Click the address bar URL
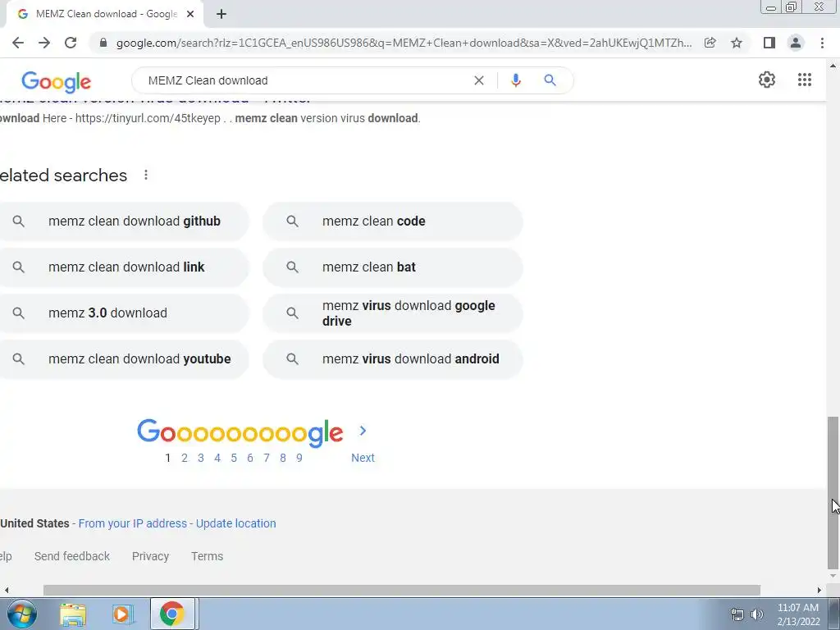The width and height of the screenshot is (840, 630). (x=404, y=43)
